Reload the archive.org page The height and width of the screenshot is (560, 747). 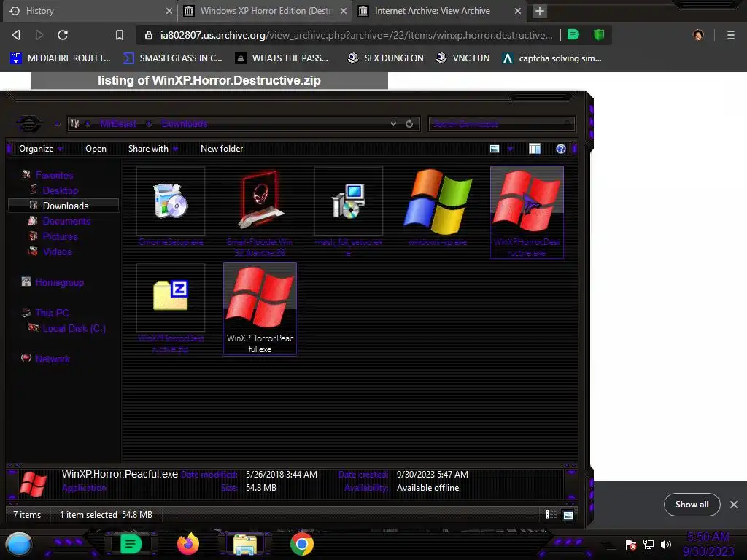(63, 35)
